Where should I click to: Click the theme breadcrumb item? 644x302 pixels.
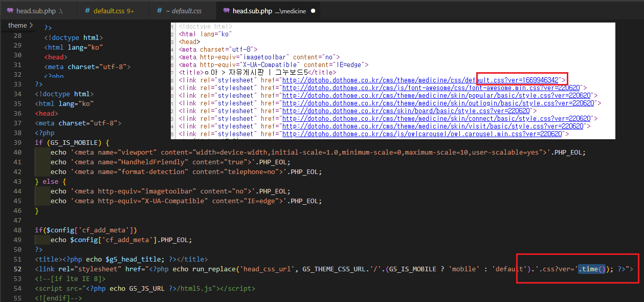pyautogui.click(x=17, y=25)
